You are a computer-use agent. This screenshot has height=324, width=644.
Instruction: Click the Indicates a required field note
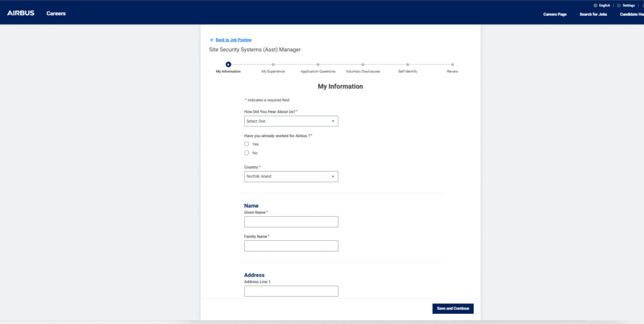coord(267,100)
